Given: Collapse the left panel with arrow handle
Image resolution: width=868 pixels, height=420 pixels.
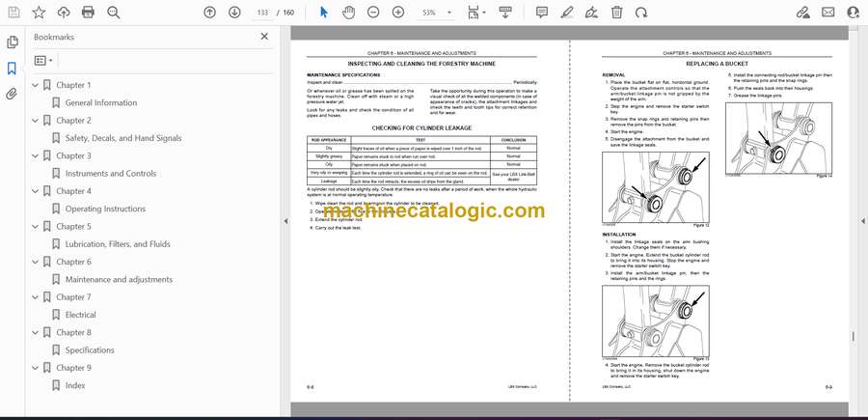Looking at the screenshot, I should click(x=285, y=221).
